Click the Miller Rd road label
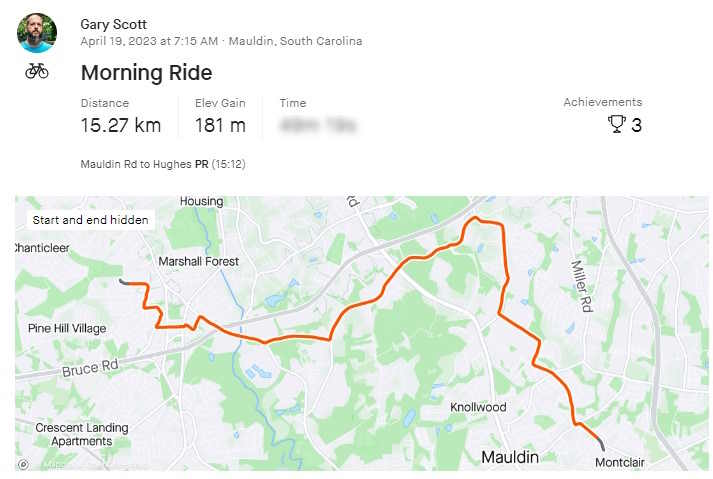Viewport: 713px width, 479px height. [x=582, y=286]
